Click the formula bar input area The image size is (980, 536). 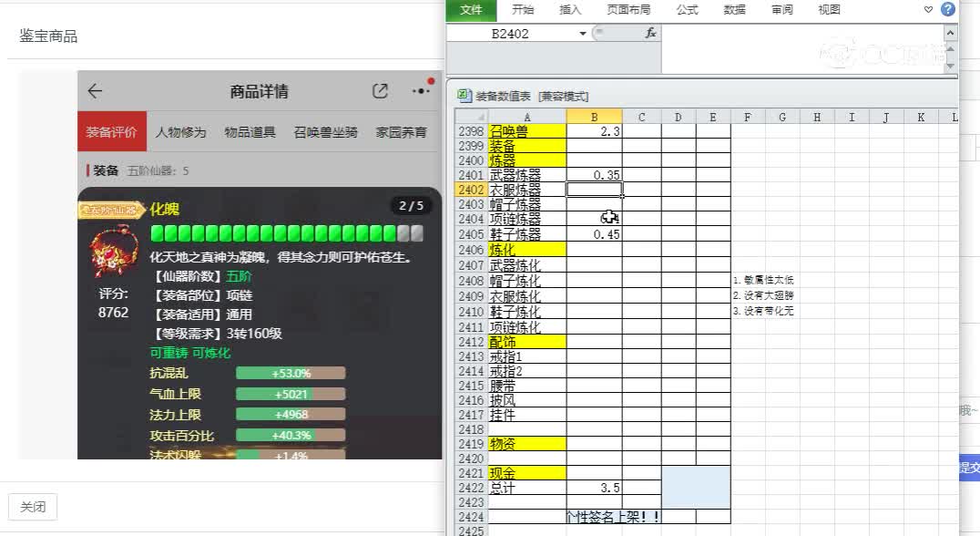point(801,49)
